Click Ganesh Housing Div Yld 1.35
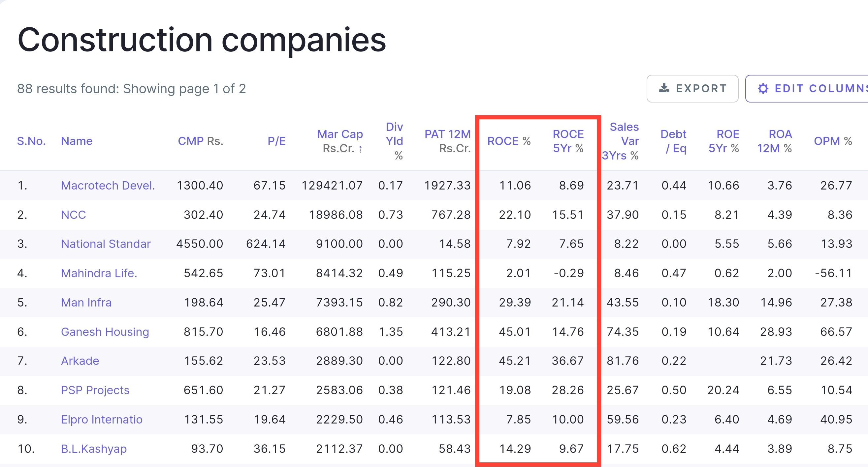The image size is (868, 467). (x=391, y=332)
